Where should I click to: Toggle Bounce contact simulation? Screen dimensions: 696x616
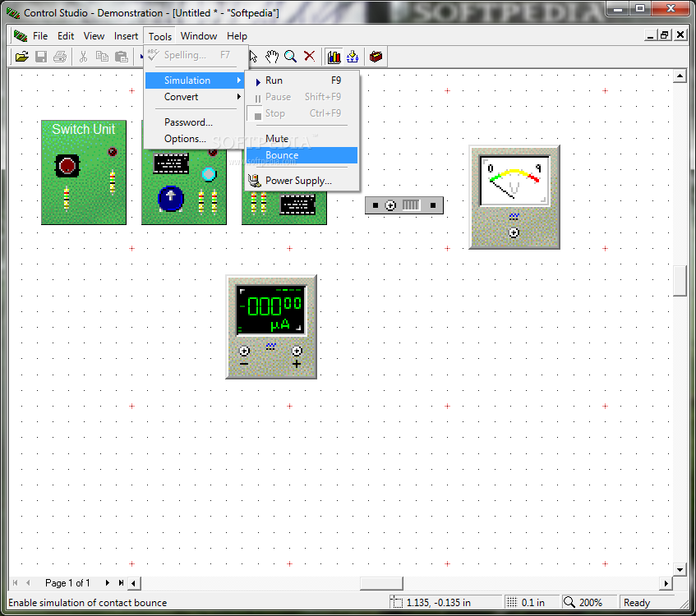coord(302,155)
